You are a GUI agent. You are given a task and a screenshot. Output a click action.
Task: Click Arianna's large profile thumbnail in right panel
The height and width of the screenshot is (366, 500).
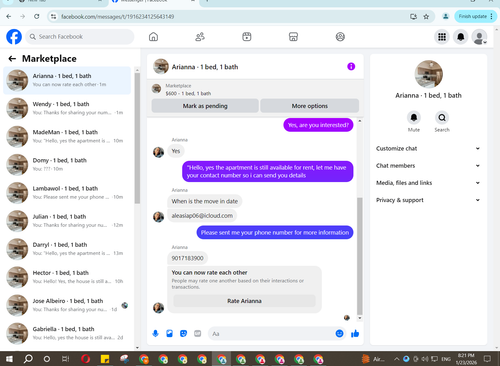coord(428,74)
